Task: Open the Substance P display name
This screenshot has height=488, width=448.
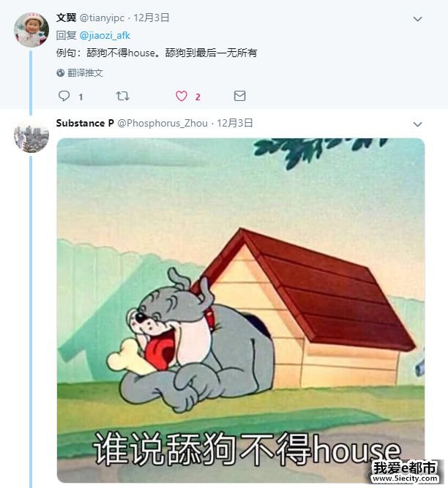Action: [x=85, y=123]
